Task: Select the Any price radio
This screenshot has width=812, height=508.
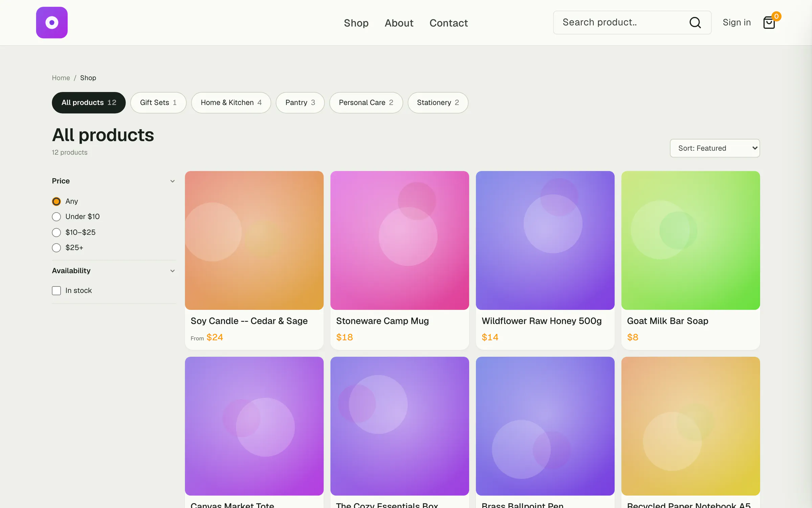Action: [x=56, y=202]
